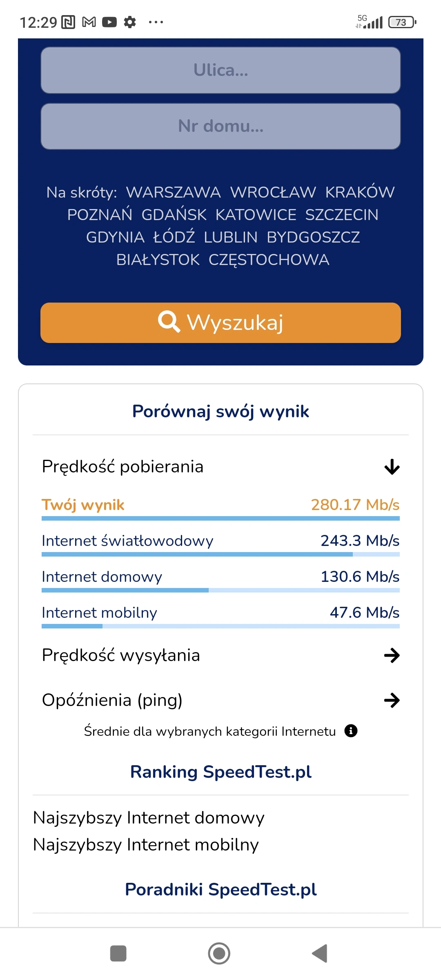Screen dimensions: 441x980
Task: Open Najszybszy Internet mobilny ranking link
Action: click(146, 845)
